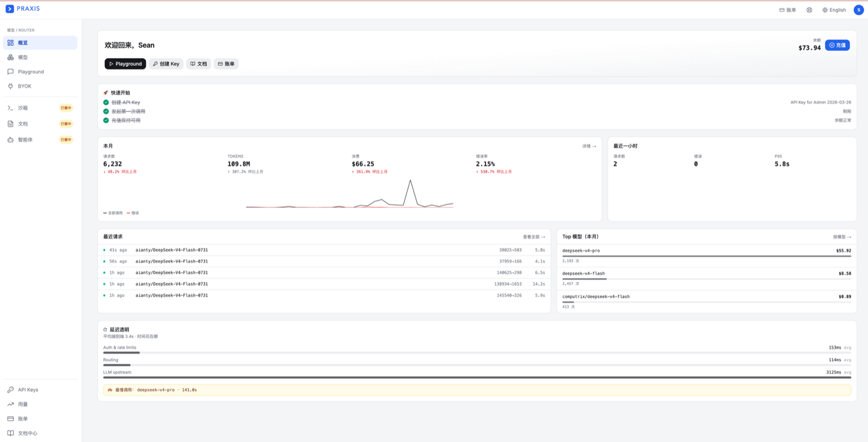Image resolution: width=868 pixels, height=442 pixels.
Task: Open 沙箱 via its terminal icon
Action: click(x=10, y=108)
